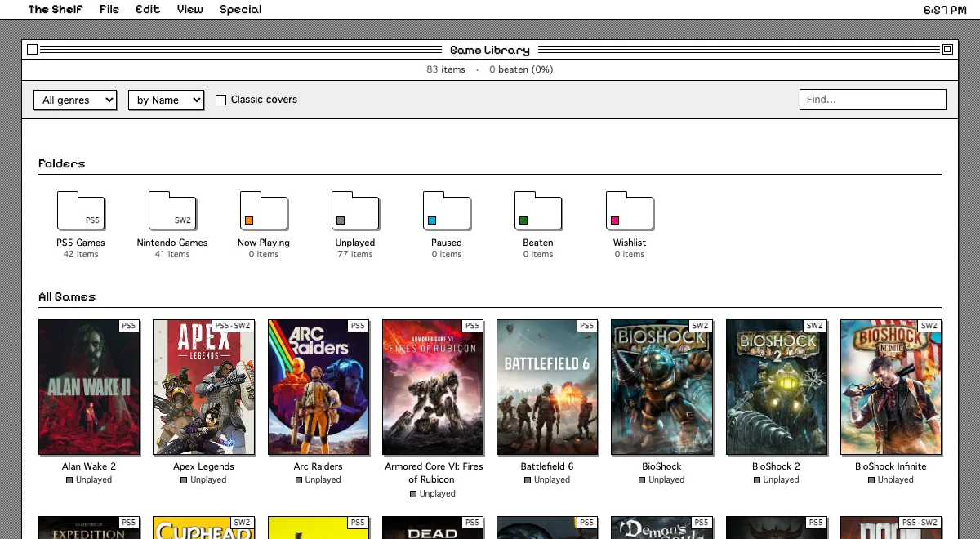Click the All Games section heading

click(x=67, y=296)
